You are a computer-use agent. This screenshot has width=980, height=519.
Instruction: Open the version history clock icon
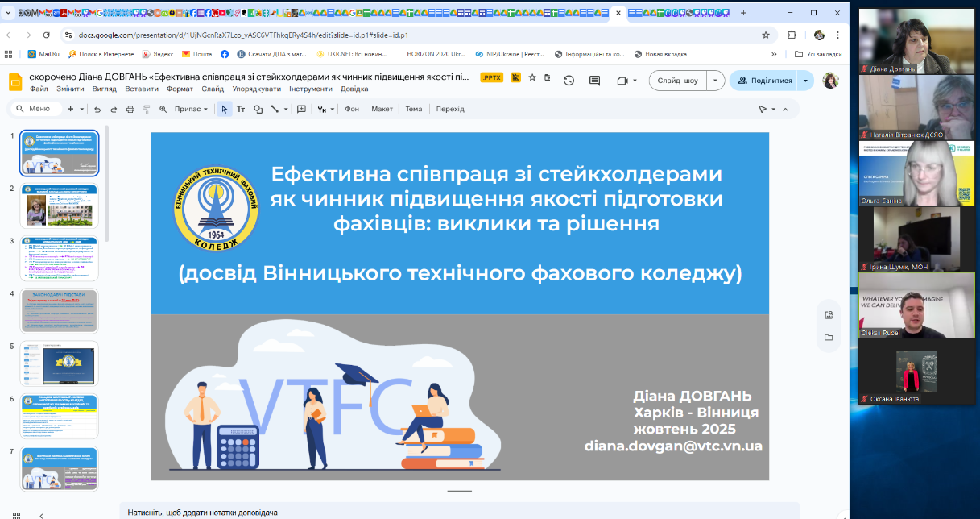(569, 81)
